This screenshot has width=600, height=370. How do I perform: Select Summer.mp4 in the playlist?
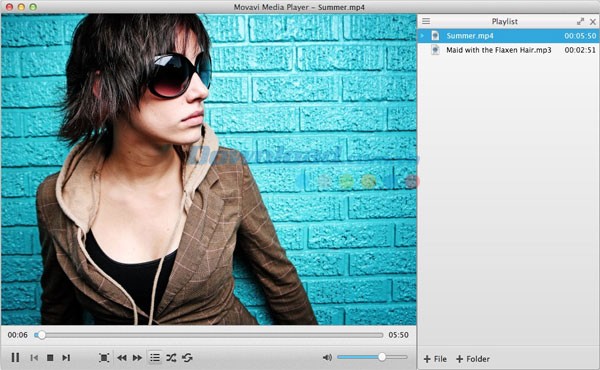[509, 36]
